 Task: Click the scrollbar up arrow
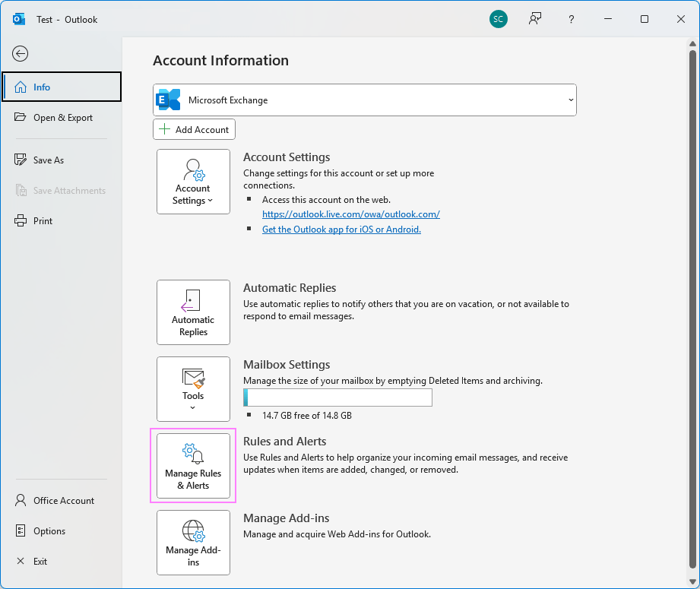(x=692, y=43)
